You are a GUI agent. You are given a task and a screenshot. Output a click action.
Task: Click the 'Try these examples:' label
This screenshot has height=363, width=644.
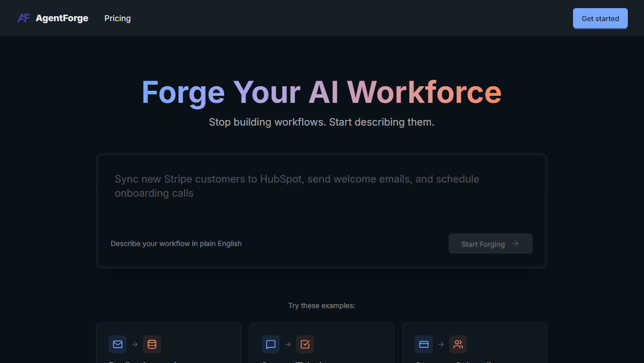click(x=321, y=306)
